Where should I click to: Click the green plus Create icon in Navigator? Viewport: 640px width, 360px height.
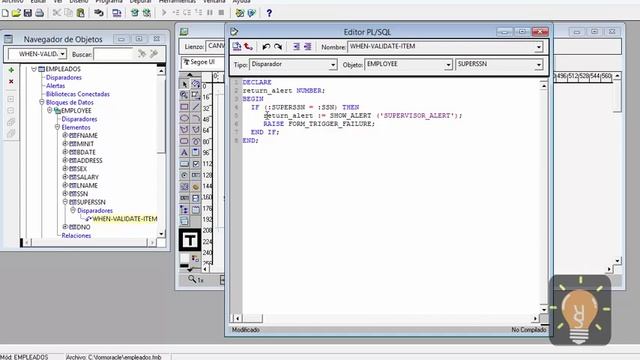(x=11, y=70)
